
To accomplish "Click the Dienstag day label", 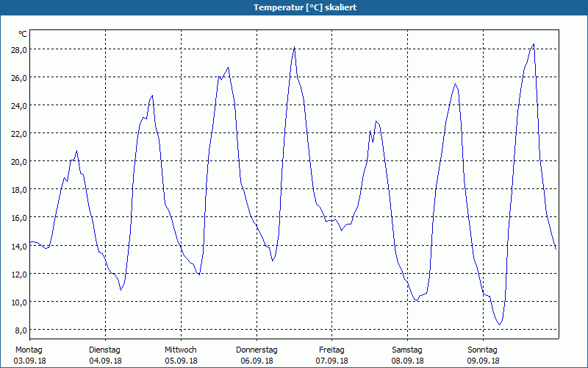I will pyautogui.click(x=104, y=350).
